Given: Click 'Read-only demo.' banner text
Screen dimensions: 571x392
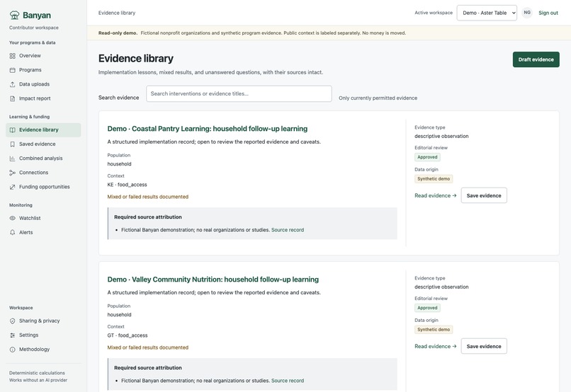Looking at the screenshot, I should [118, 33].
